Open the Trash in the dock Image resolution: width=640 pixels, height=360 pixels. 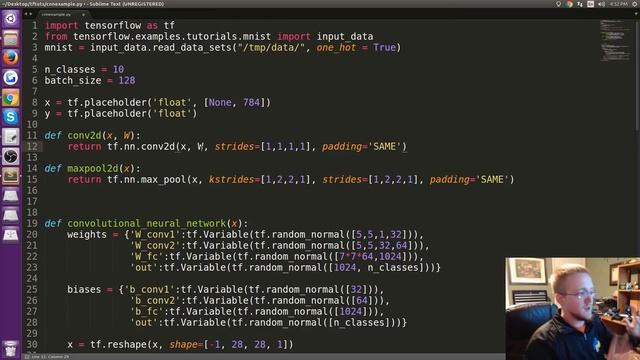[x=11, y=349]
